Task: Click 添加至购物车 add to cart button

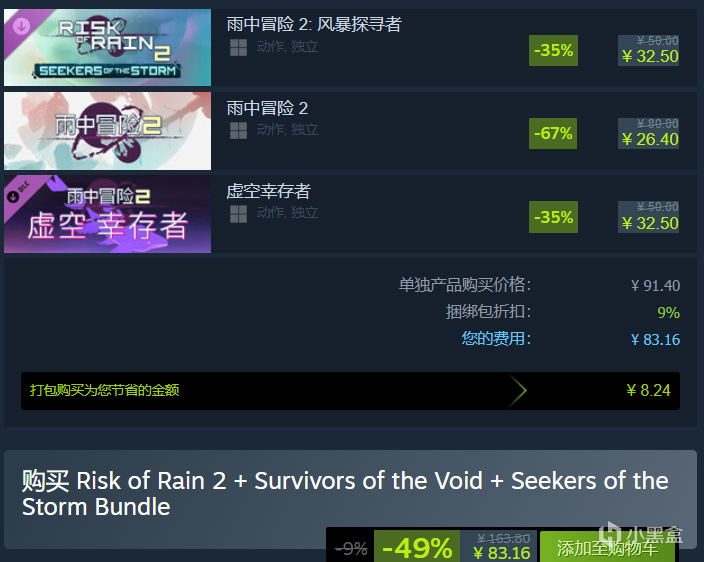Action: tap(607, 547)
